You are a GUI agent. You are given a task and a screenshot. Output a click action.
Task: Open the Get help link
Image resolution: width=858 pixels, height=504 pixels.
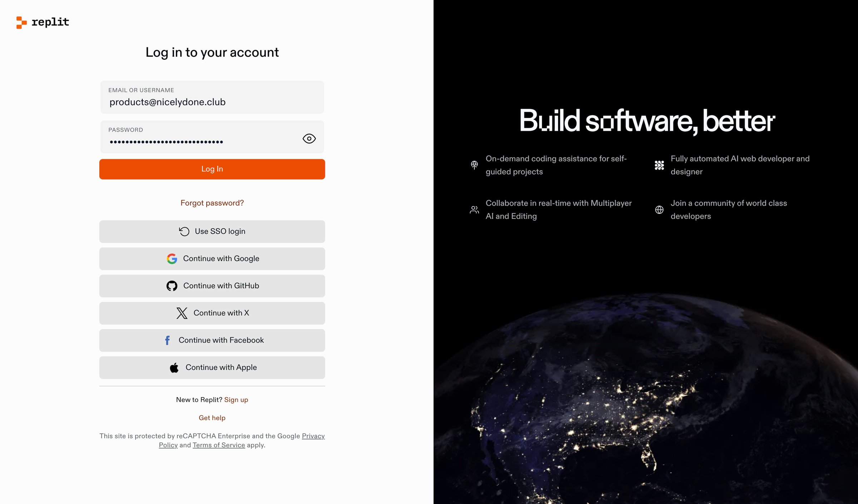(212, 418)
